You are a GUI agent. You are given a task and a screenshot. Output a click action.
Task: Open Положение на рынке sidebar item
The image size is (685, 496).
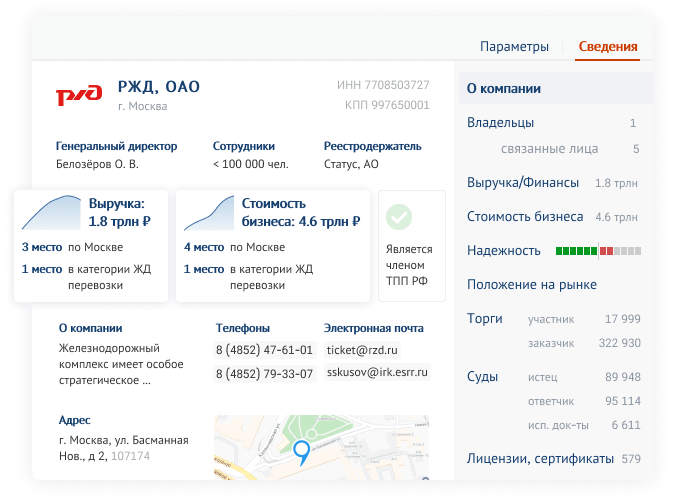pos(532,284)
